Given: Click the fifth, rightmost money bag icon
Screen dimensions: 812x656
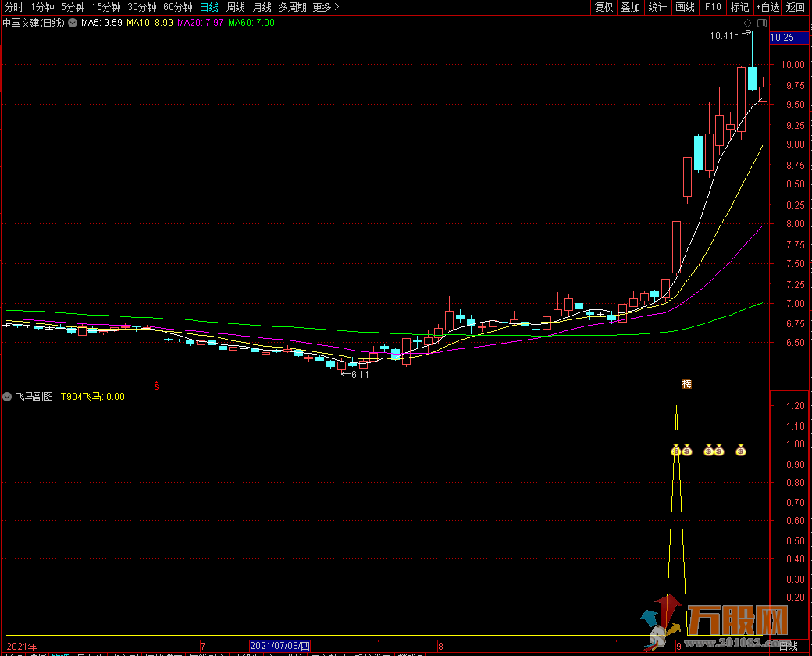Looking at the screenshot, I should pyautogui.click(x=741, y=451).
